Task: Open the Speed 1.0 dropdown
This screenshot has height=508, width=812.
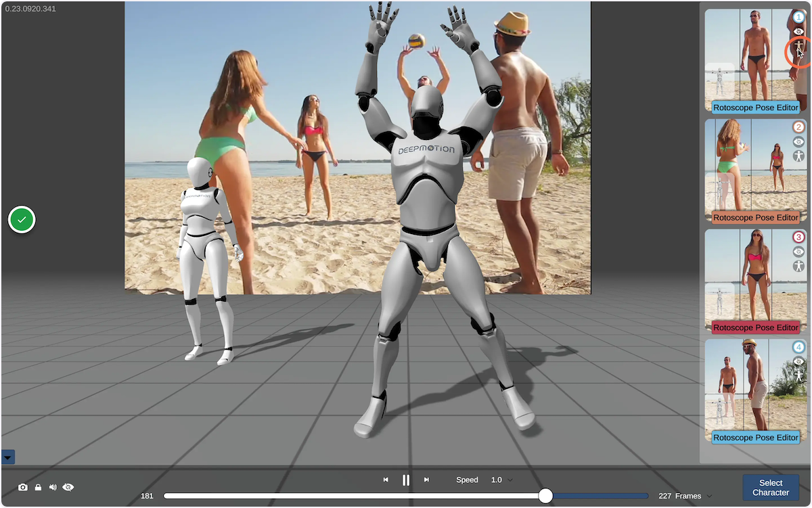Action: [501, 480]
